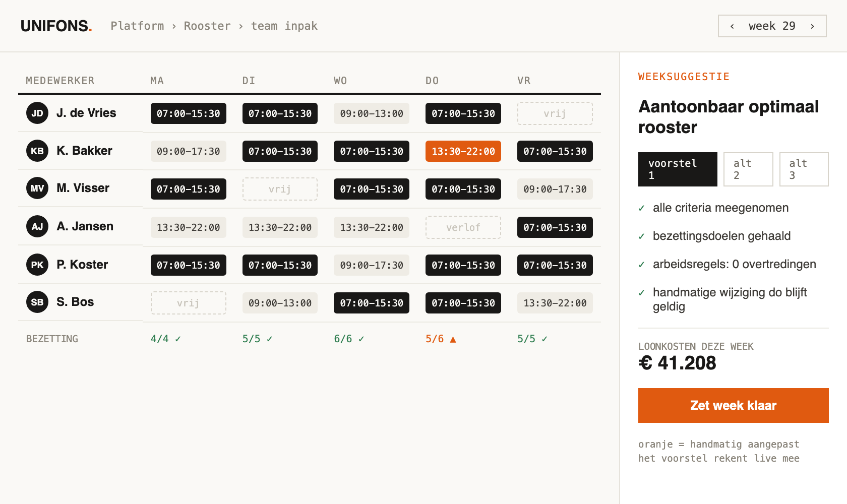Click 'arbeidsregels: 0 overtredingen' criterion
The height and width of the screenshot is (504, 847).
pyautogui.click(x=734, y=264)
